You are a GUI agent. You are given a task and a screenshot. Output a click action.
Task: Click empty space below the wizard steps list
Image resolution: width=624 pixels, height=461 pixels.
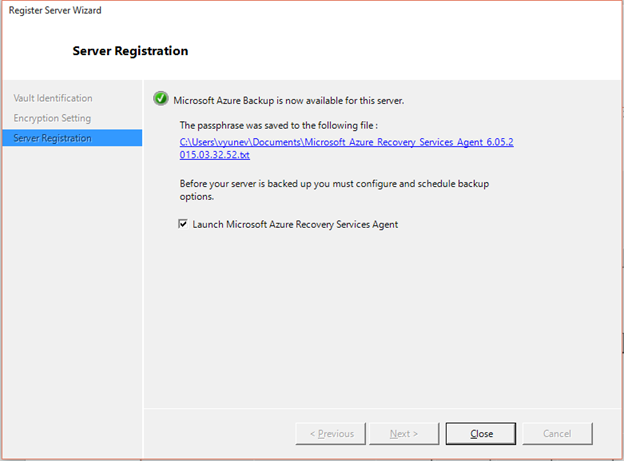70,300
